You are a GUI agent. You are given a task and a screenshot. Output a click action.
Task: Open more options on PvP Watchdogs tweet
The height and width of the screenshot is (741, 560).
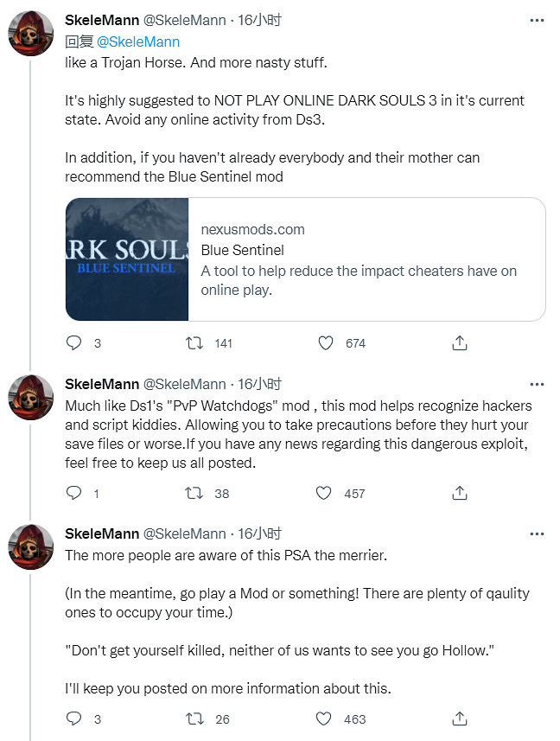(x=537, y=385)
